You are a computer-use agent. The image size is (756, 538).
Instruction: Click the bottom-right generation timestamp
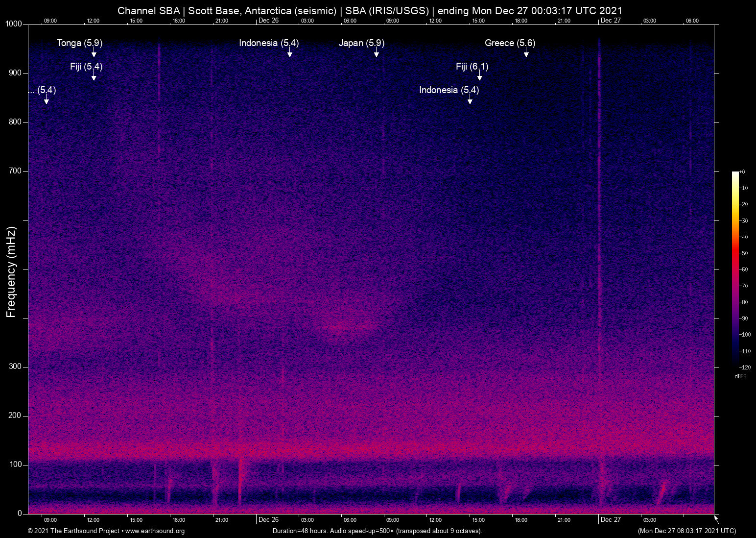click(686, 531)
